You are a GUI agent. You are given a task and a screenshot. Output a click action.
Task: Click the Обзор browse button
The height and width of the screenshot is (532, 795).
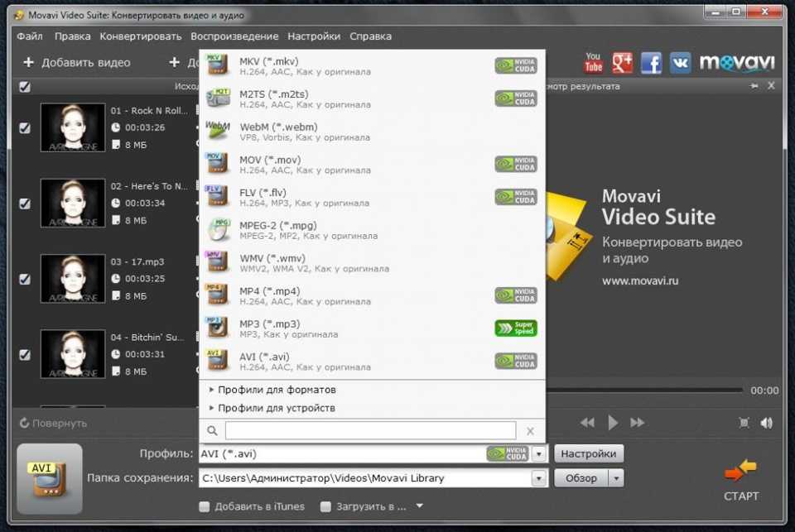click(581, 477)
